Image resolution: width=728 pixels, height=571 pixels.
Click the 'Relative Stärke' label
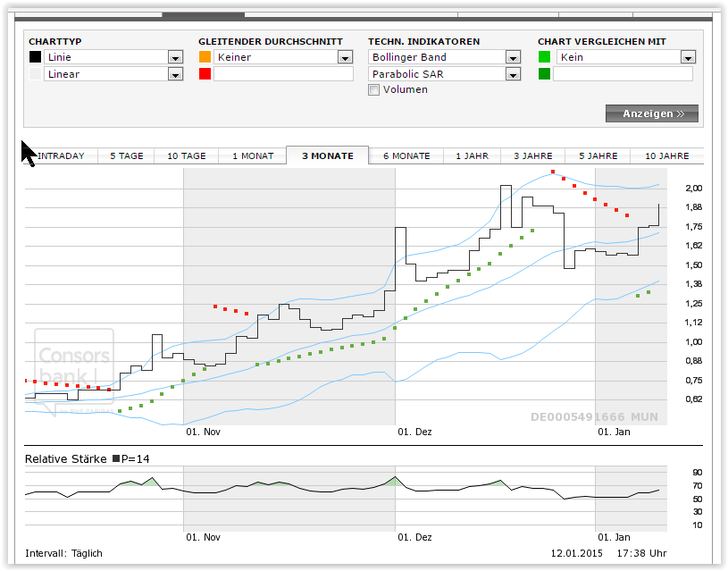coord(65,459)
